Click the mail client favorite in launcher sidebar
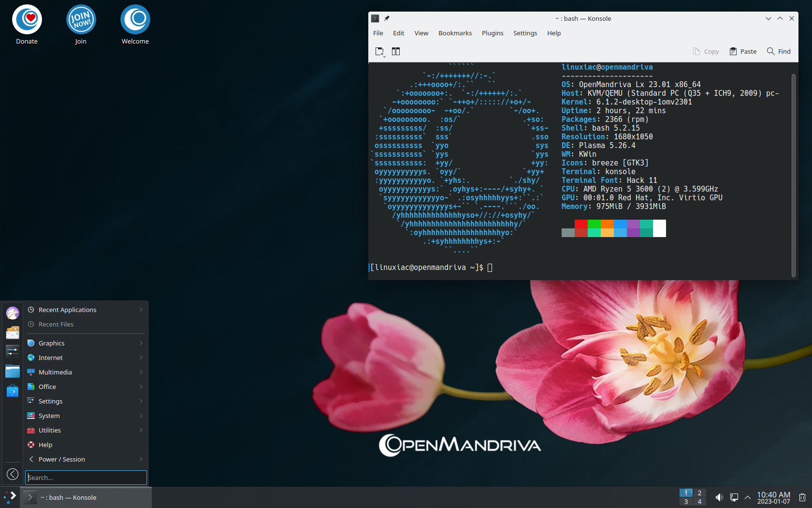 pos(13,332)
